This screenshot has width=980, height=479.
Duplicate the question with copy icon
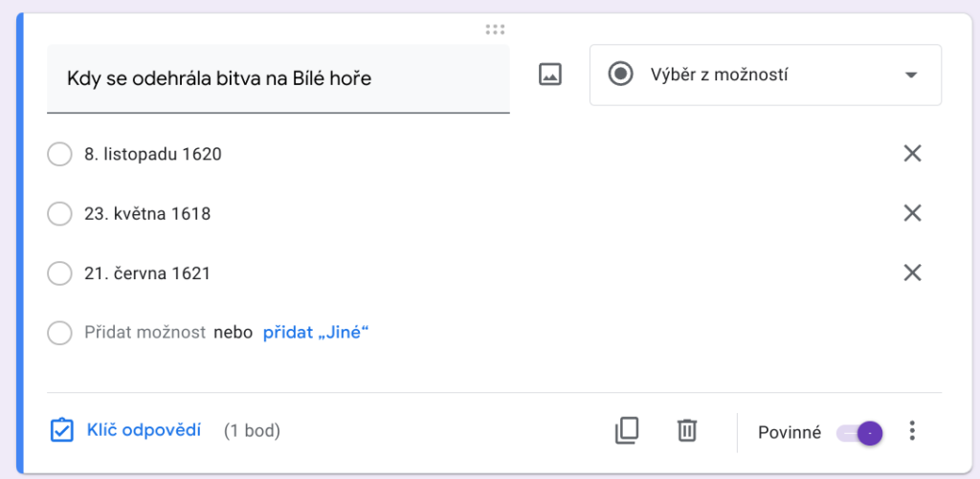click(626, 431)
